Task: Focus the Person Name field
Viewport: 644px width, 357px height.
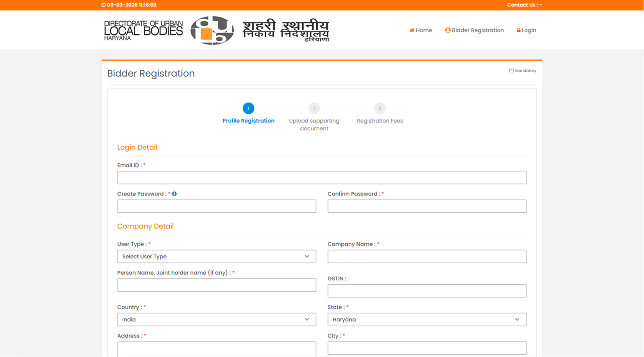Action: pyautogui.click(x=216, y=285)
